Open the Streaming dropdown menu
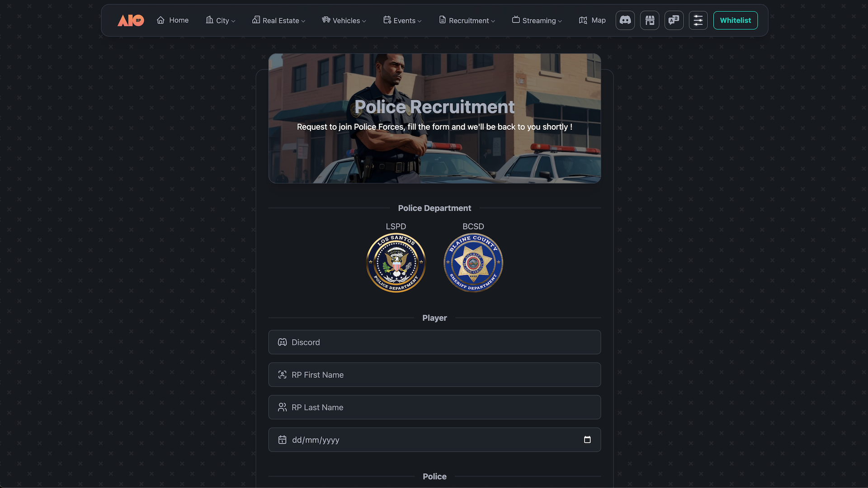 point(537,20)
